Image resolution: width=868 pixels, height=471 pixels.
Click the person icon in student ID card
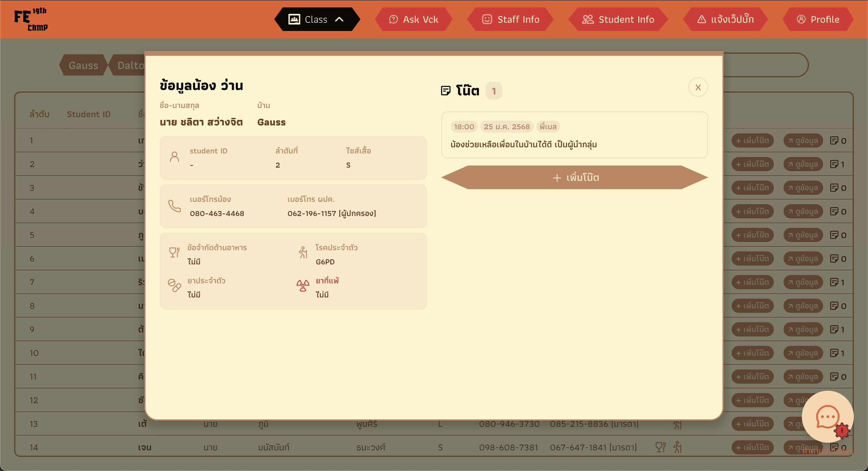(174, 157)
